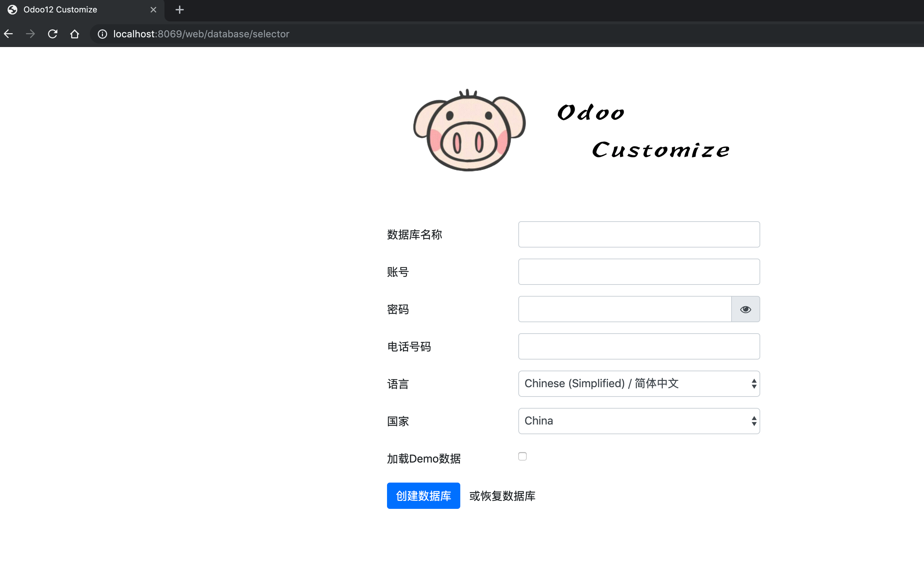The height and width of the screenshot is (578, 924).
Task: Click the browser back arrow
Action: (x=8, y=34)
